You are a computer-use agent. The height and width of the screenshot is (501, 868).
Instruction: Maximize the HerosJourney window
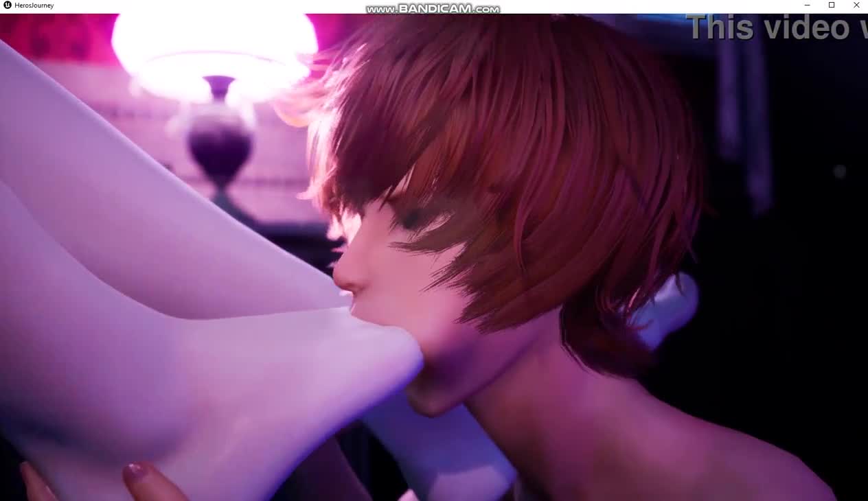[832, 5]
